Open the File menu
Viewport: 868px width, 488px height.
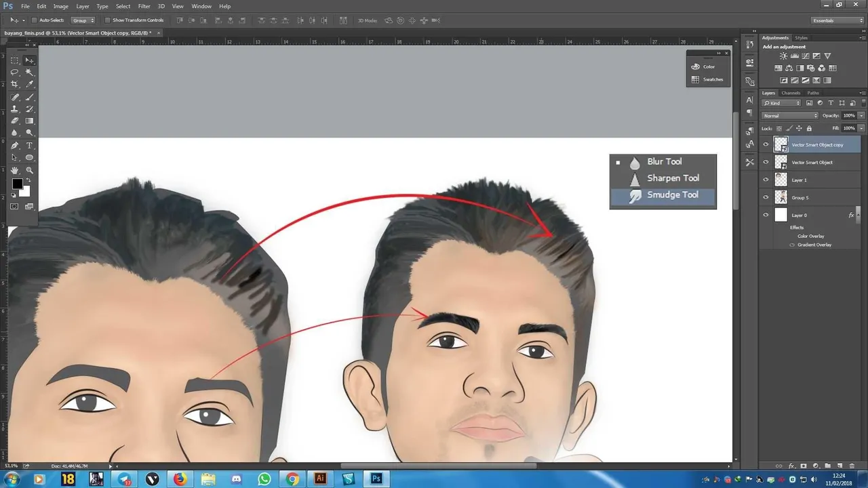coord(25,6)
